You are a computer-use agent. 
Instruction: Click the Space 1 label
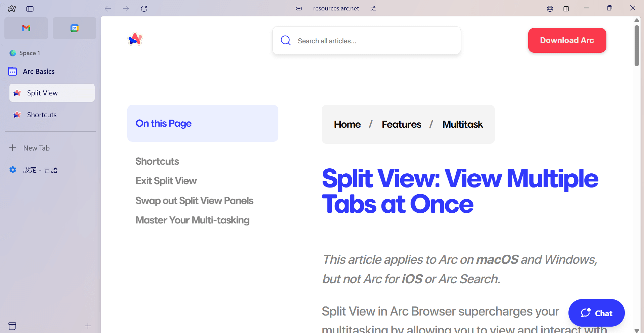point(30,53)
